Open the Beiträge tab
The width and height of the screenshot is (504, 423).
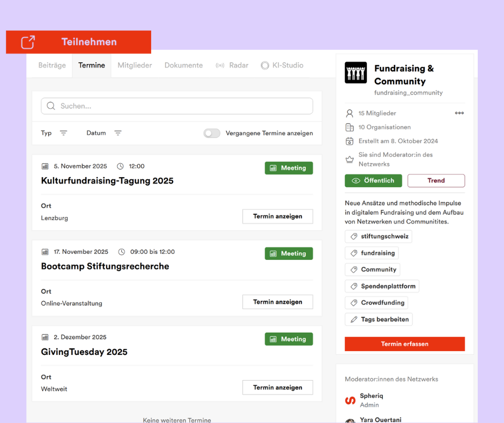click(52, 65)
